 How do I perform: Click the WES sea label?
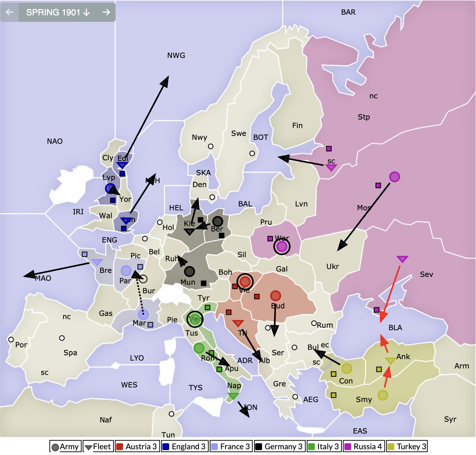click(x=129, y=385)
